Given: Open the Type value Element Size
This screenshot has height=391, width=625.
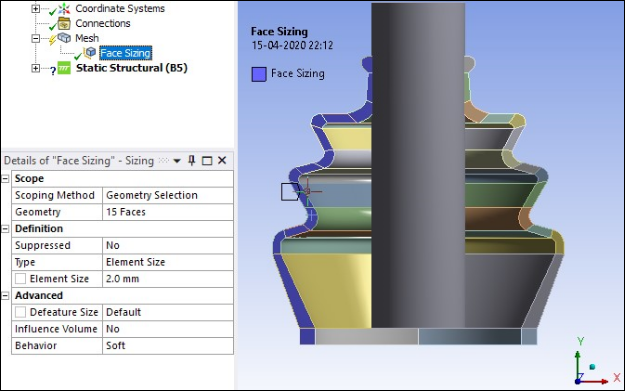Looking at the screenshot, I should (x=168, y=262).
